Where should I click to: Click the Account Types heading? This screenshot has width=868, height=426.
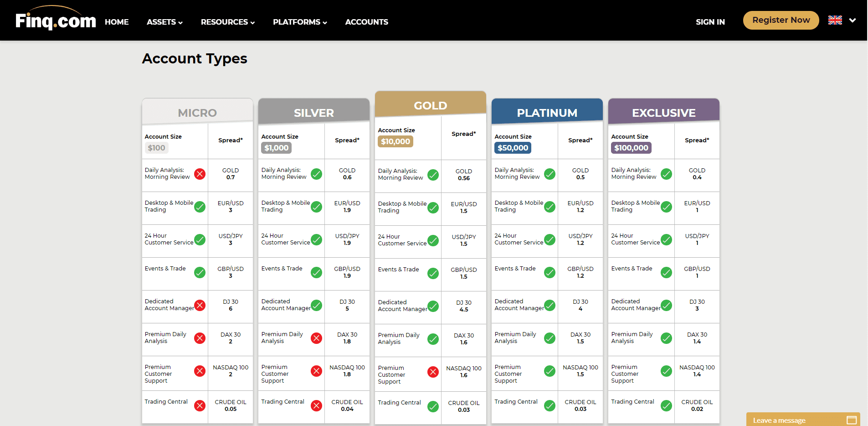coord(195,59)
